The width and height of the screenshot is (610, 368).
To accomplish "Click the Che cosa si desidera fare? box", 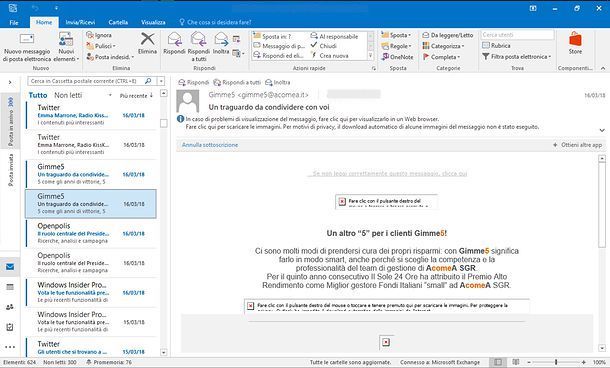I will (x=215, y=22).
